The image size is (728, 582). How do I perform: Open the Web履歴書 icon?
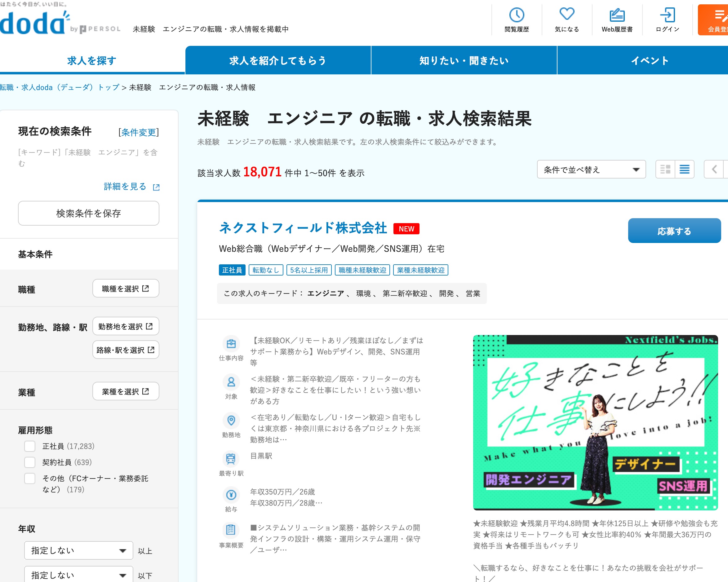click(x=617, y=15)
